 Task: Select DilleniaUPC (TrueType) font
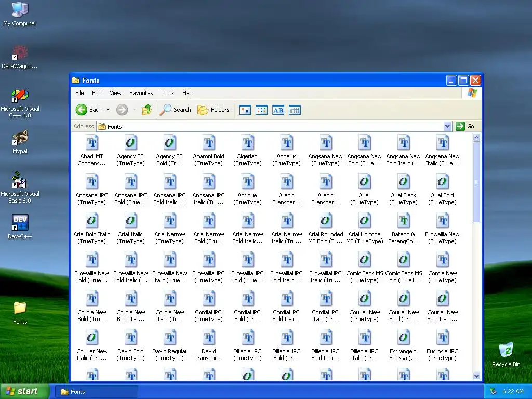[248, 345]
